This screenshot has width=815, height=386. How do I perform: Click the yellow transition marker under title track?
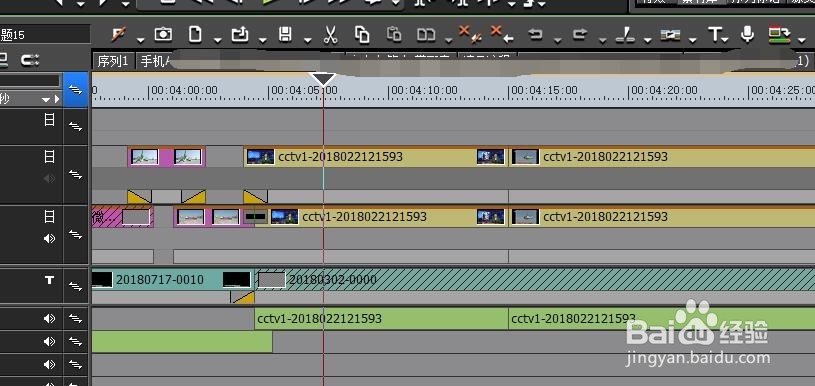pos(242,297)
